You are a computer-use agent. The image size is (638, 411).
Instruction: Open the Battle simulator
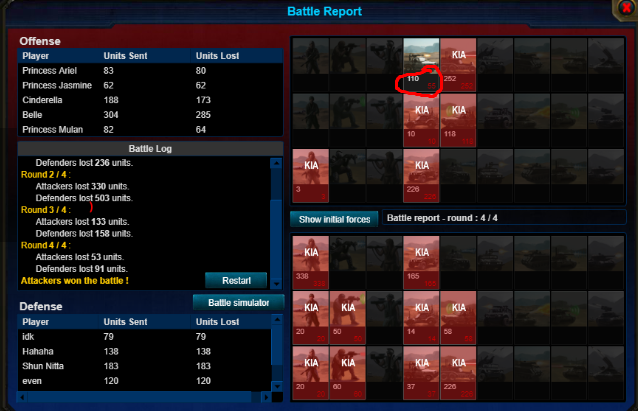[238, 302]
